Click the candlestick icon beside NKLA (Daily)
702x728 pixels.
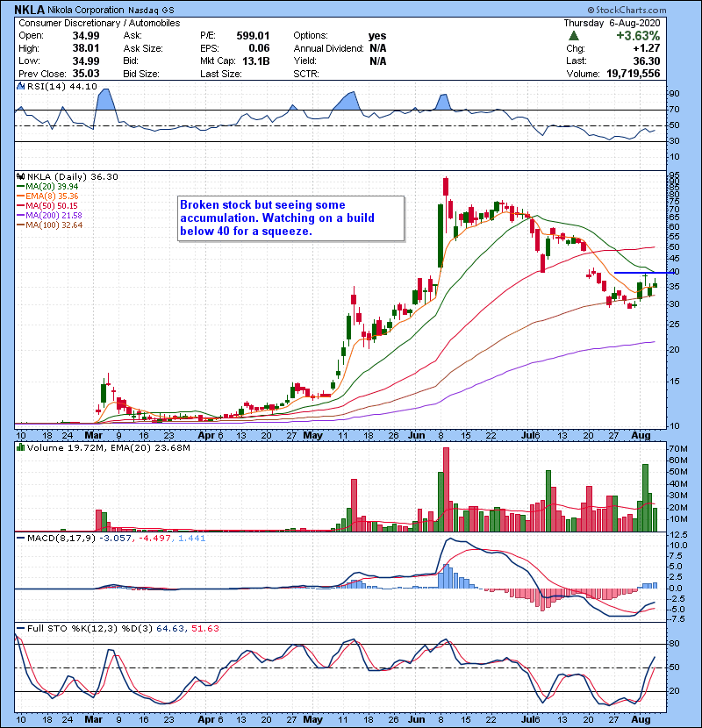click(20, 177)
